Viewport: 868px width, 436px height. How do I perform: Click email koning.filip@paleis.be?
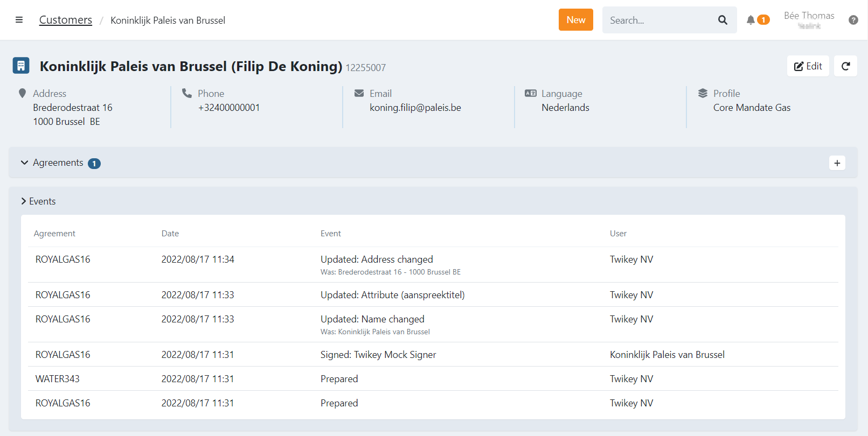point(415,108)
